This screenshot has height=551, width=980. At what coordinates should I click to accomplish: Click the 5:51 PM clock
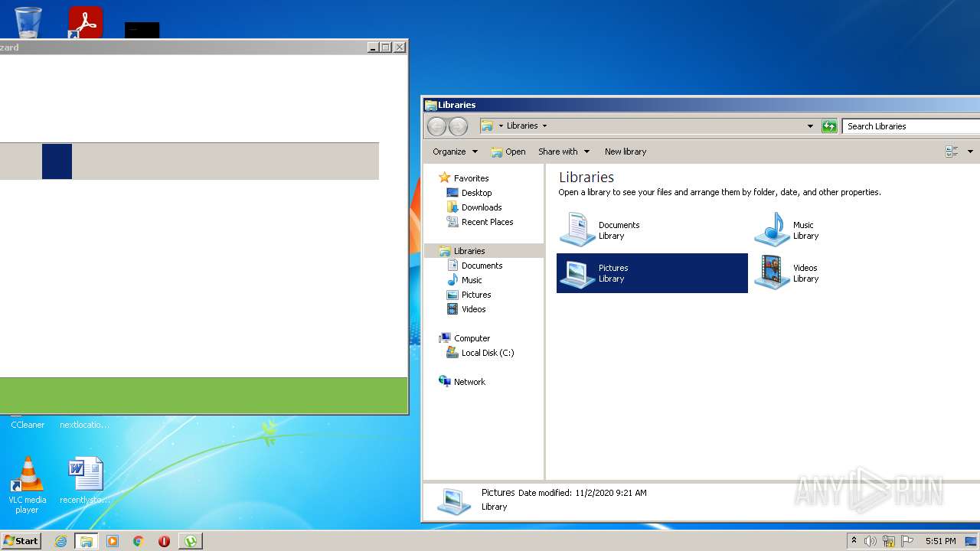tap(940, 541)
